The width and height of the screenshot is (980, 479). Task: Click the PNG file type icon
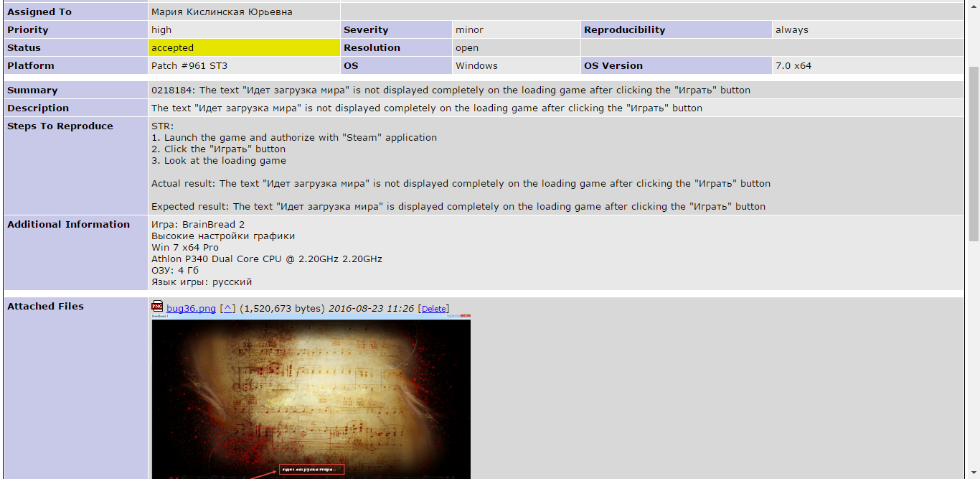click(157, 307)
